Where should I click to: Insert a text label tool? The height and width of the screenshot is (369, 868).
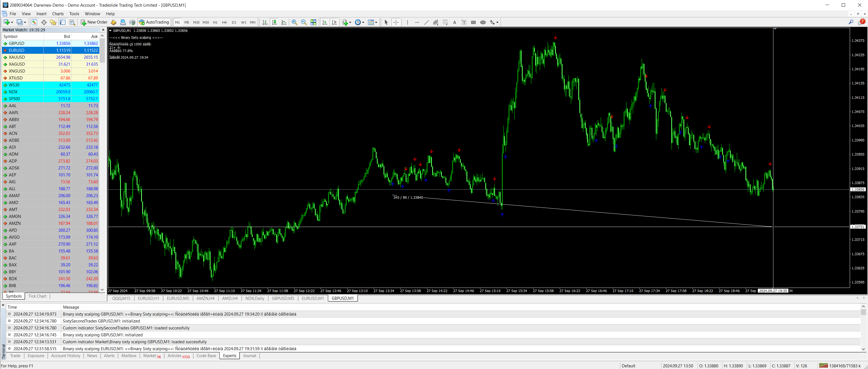pos(464,22)
